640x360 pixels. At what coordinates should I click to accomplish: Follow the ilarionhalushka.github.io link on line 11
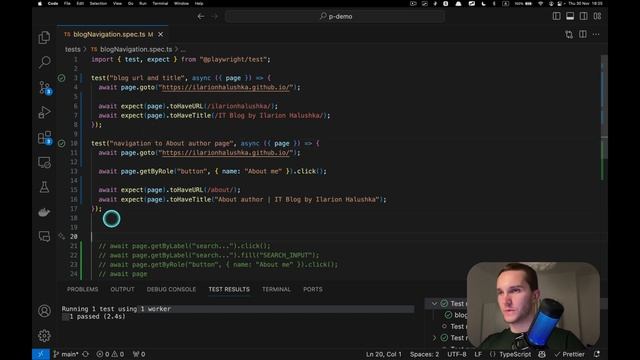pos(226,153)
